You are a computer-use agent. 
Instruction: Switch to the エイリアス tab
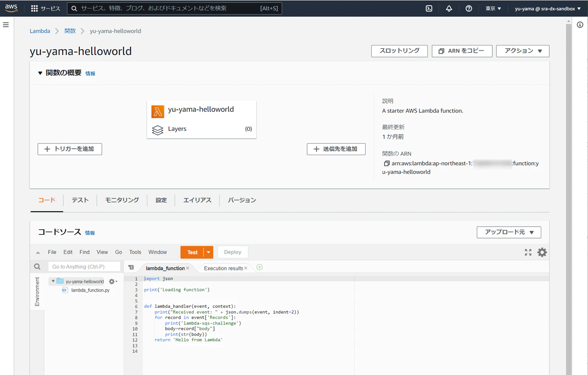click(197, 200)
